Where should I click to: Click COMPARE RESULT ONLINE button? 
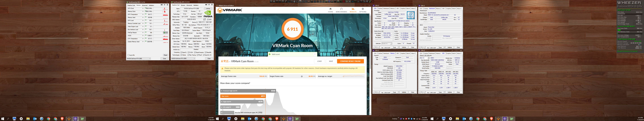click(350, 61)
